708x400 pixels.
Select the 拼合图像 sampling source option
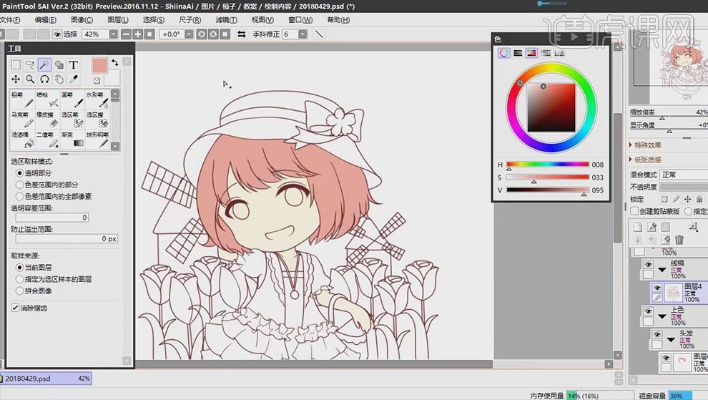19,291
